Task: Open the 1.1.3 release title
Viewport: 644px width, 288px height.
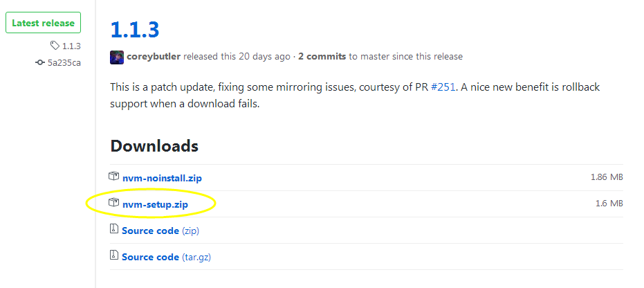Action: pyautogui.click(x=135, y=30)
